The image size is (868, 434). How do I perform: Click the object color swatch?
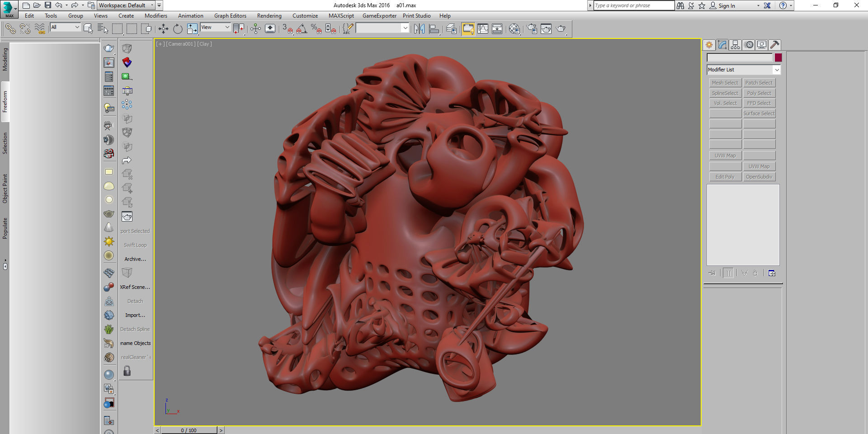click(x=778, y=57)
